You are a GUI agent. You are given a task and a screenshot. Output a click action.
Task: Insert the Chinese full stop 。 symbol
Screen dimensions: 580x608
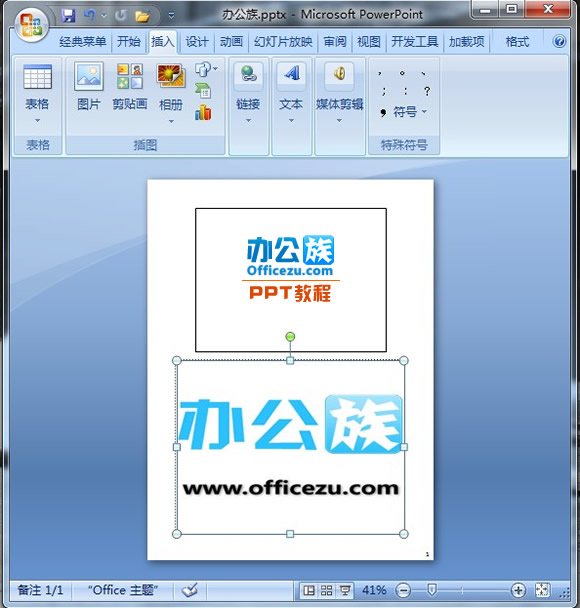[x=402, y=73]
